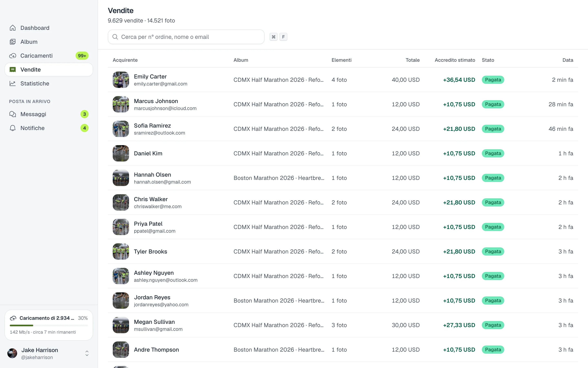Open Jordan Reyes's photo thumbnail
588x368 pixels.
point(121,301)
